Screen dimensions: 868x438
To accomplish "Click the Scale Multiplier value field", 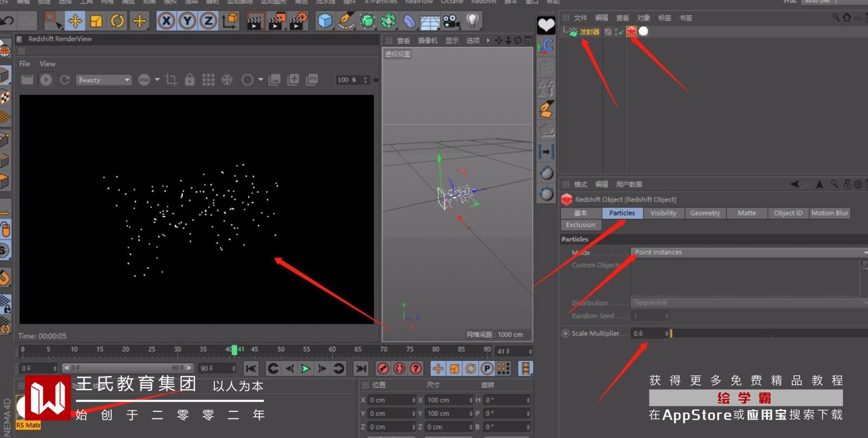I will (x=648, y=333).
